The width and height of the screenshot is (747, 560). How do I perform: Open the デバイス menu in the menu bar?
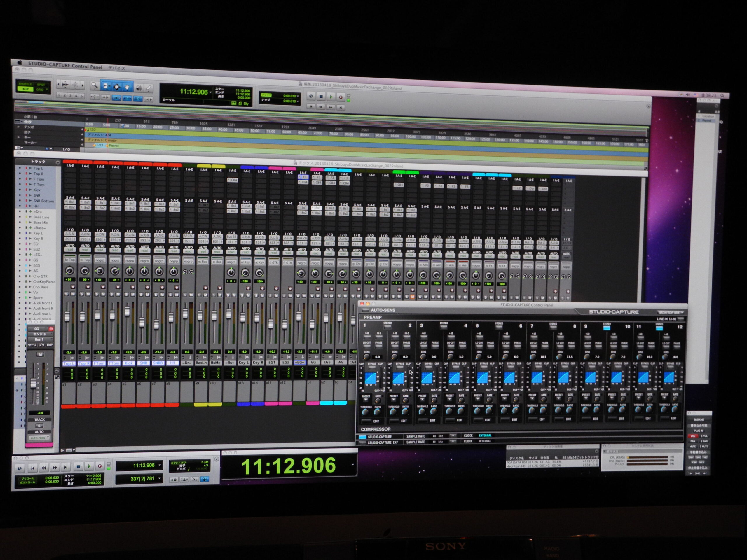click(x=116, y=68)
